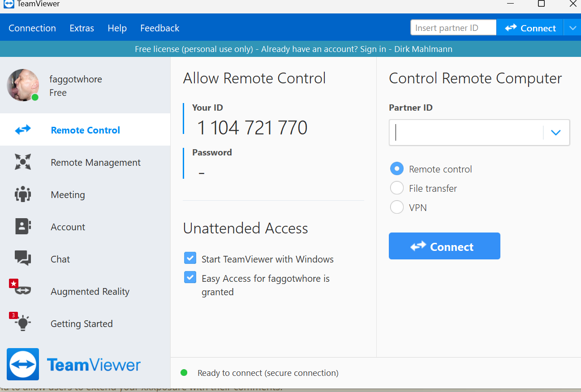Screen dimensions: 581x392
Task: Click the large blue Connect button
Action: (444, 246)
